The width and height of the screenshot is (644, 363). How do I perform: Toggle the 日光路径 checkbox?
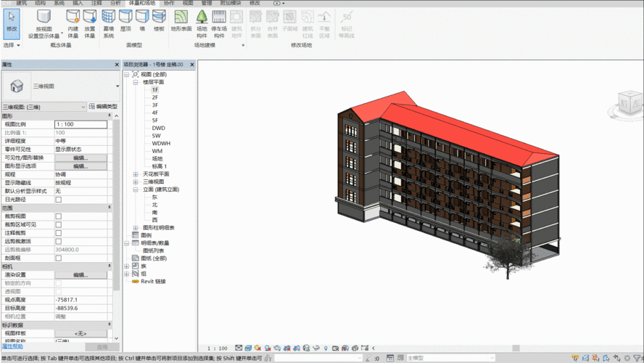[59, 200]
